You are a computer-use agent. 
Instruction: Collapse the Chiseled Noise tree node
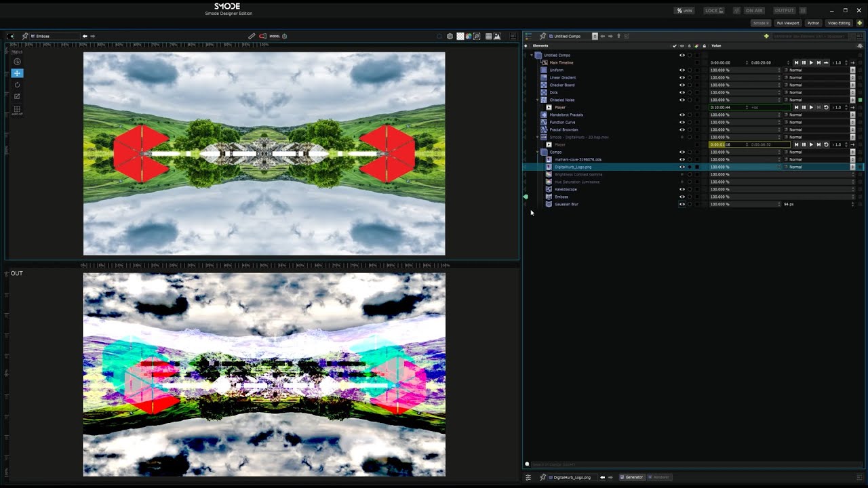click(x=538, y=100)
